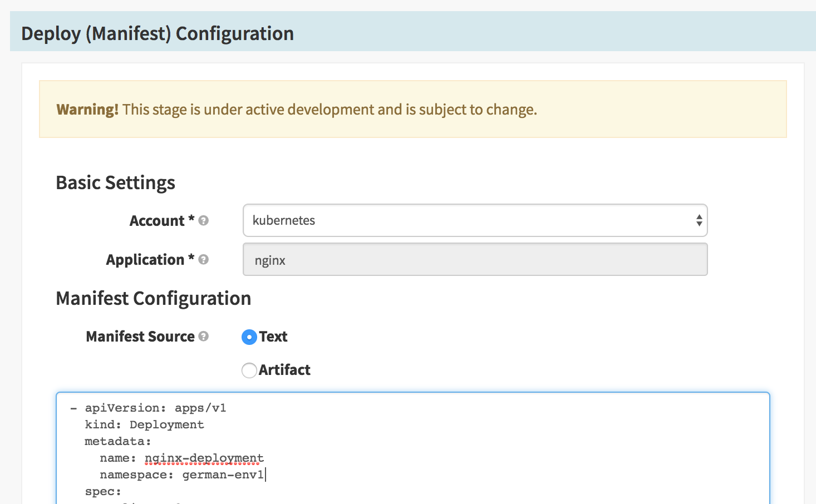The height and width of the screenshot is (504, 816).
Task: Click the Manifest Configuration heading
Action: 153,299
